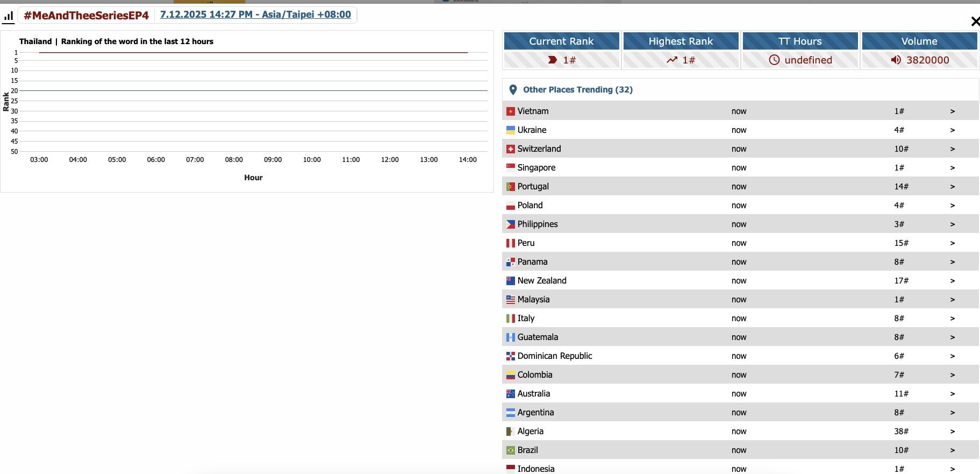The height and width of the screenshot is (474, 980).
Task: Expand the Singapore row arrow
Action: click(x=952, y=168)
